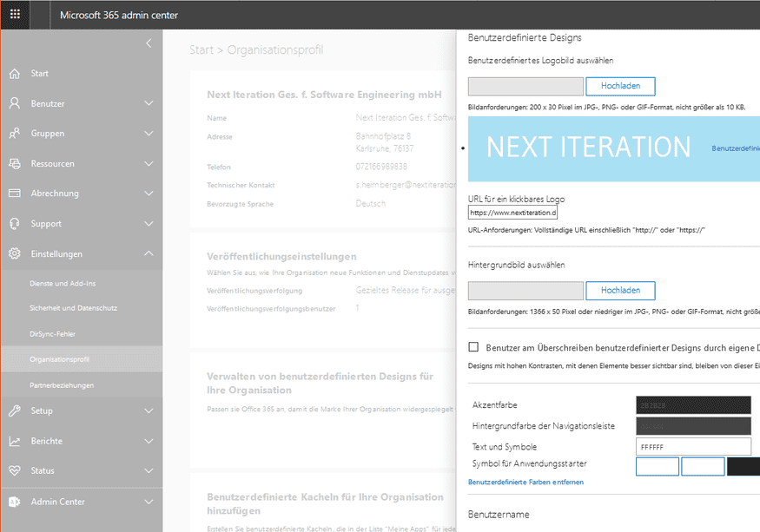Image resolution: width=760 pixels, height=532 pixels.
Task: Click the Berichte chart icon
Action: point(15,441)
